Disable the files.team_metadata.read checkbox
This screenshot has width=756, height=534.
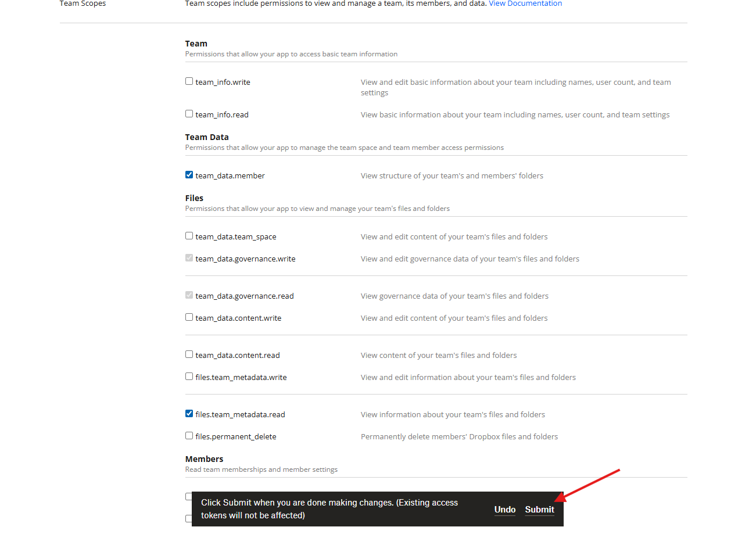tap(189, 414)
